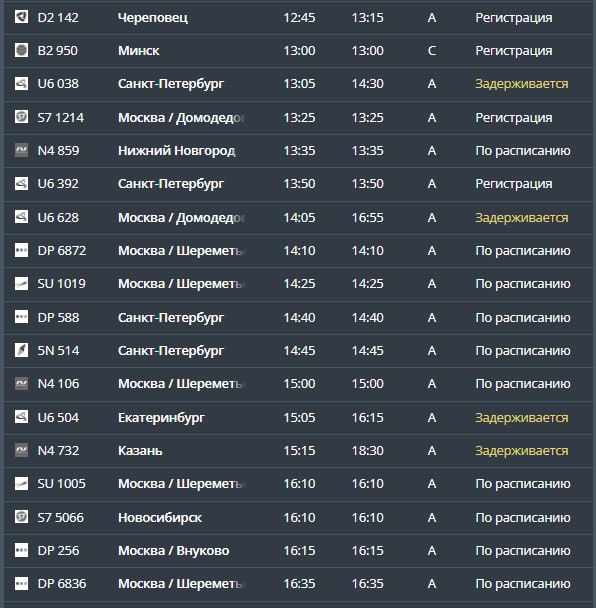This screenshot has height=608, width=596.
Task: Click the Регистрация status of flight U6 392
Action: (514, 184)
